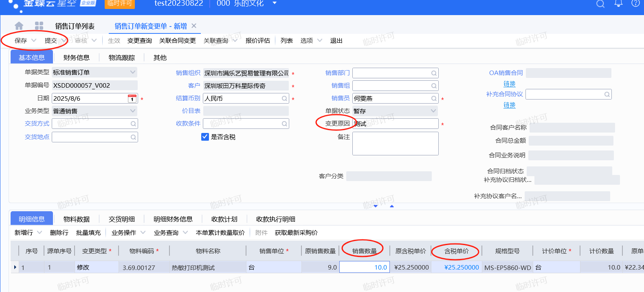Toggle the 是否含税 checkbox
Screen dimensions: 644x292
click(x=205, y=137)
